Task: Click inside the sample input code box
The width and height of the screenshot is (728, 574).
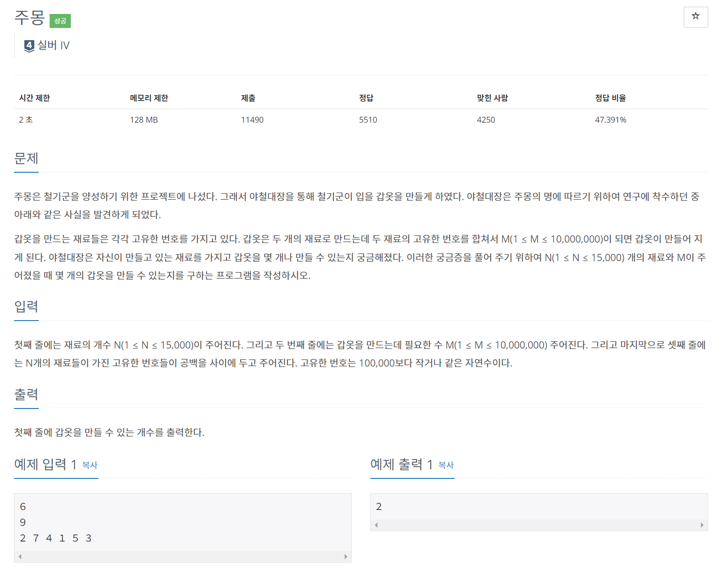Action: point(183,522)
